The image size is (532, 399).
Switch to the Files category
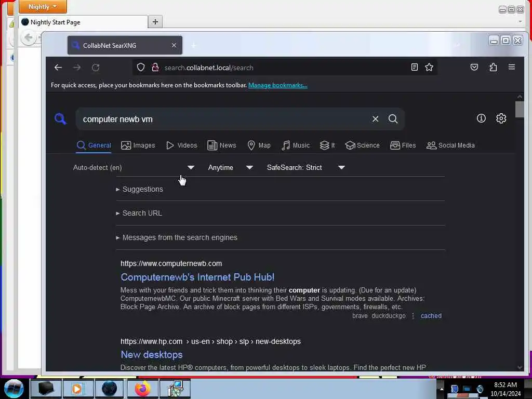click(x=403, y=145)
